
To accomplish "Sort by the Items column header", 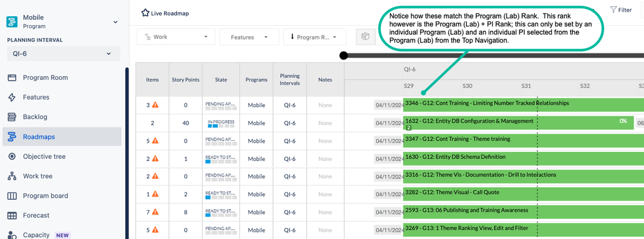I will click(152, 80).
